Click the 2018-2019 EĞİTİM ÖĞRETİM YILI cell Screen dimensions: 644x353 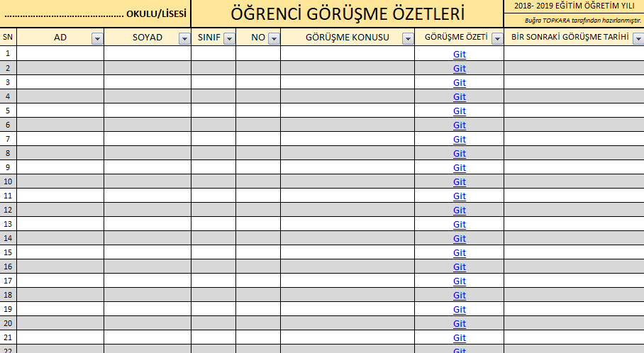click(574, 6)
